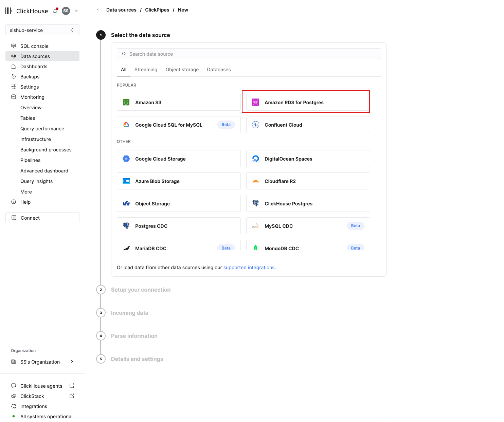Viewport: 504px width, 422px height.
Task: Open the Infrastructure monitoring page
Action: coord(36,139)
